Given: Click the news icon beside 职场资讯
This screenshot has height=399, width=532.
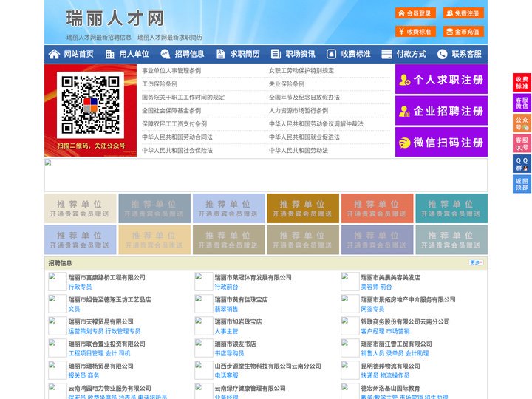Looking at the screenshot, I should click(x=276, y=54).
